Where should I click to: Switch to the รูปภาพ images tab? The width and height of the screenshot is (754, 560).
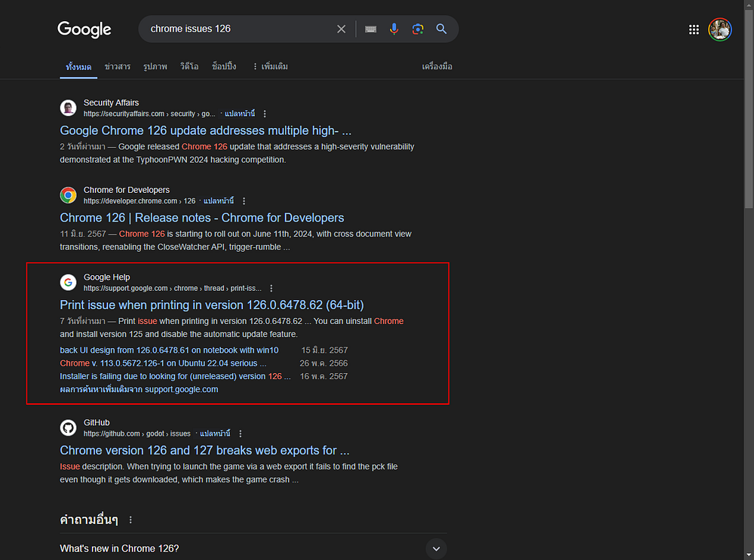(155, 66)
